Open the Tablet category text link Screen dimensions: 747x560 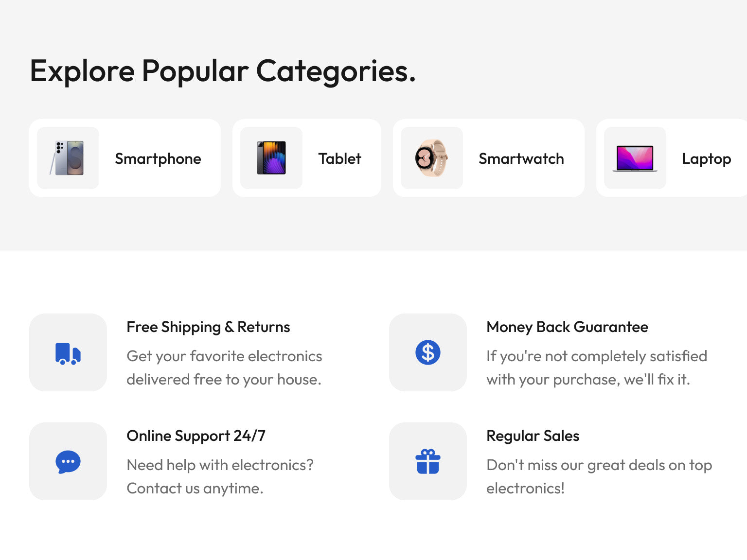[x=339, y=158]
